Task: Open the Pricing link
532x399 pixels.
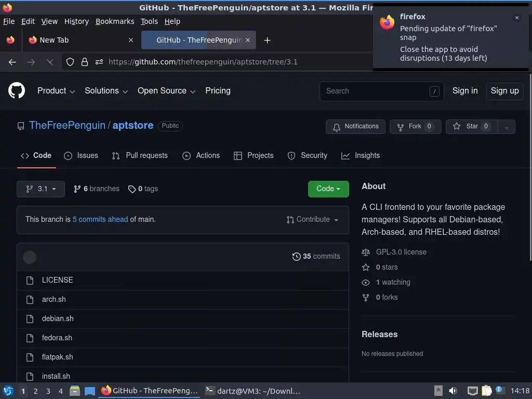Action: 218,91
